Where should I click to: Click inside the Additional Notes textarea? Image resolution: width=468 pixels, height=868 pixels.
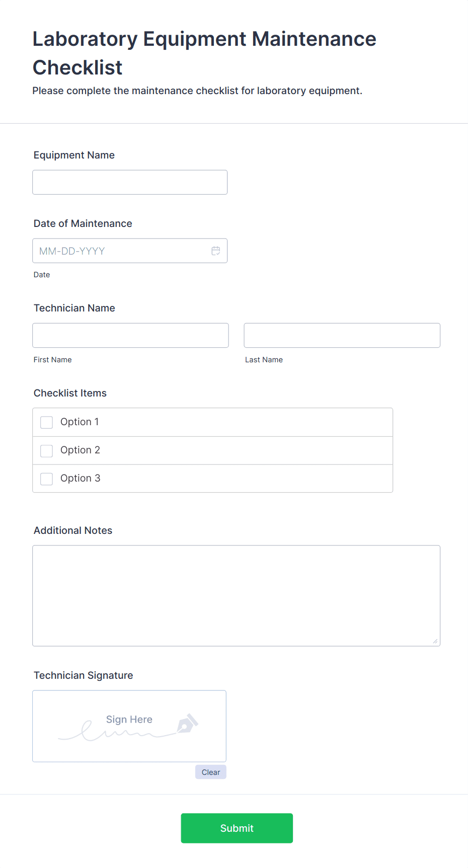point(236,595)
